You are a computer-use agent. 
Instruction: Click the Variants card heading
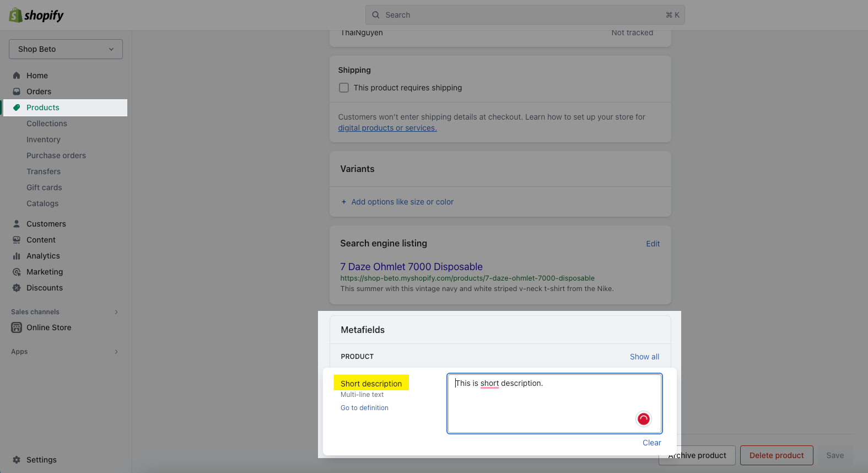(357, 169)
